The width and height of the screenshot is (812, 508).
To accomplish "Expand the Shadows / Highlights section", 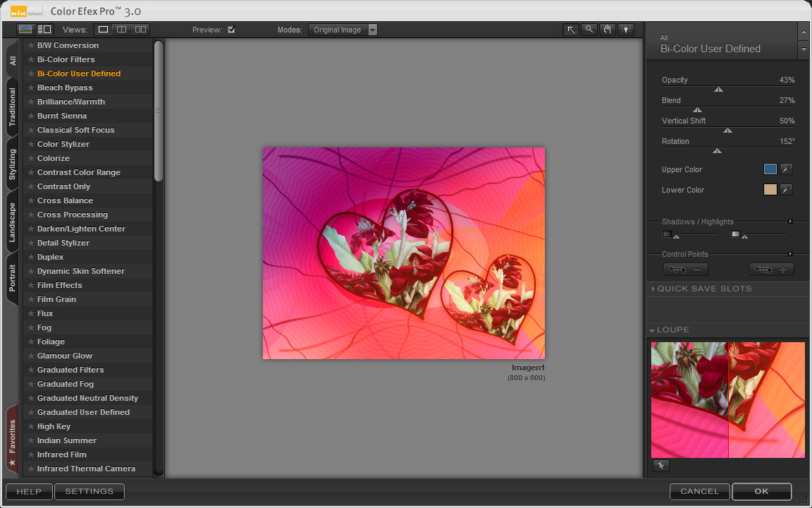I will pyautogui.click(x=790, y=222).
